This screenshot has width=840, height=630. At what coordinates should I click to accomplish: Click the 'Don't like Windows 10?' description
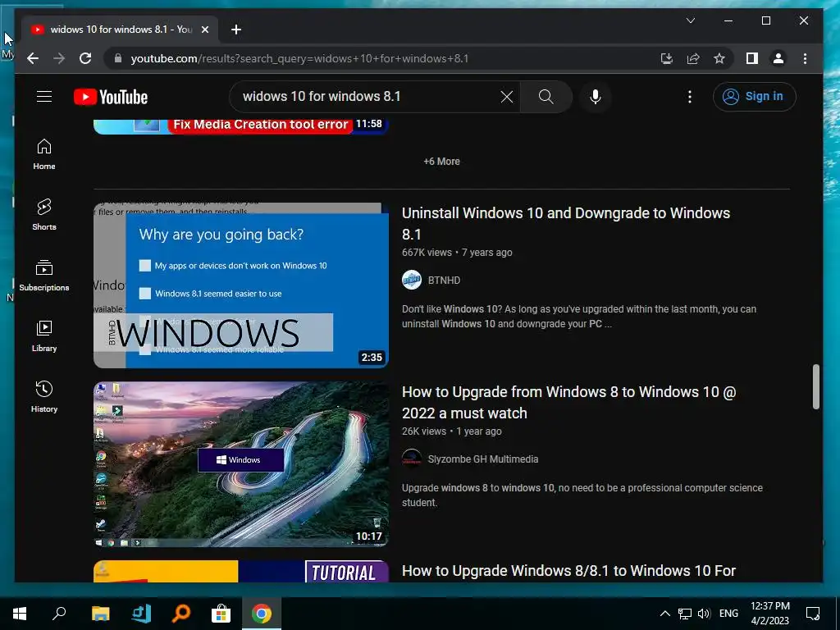578,316
